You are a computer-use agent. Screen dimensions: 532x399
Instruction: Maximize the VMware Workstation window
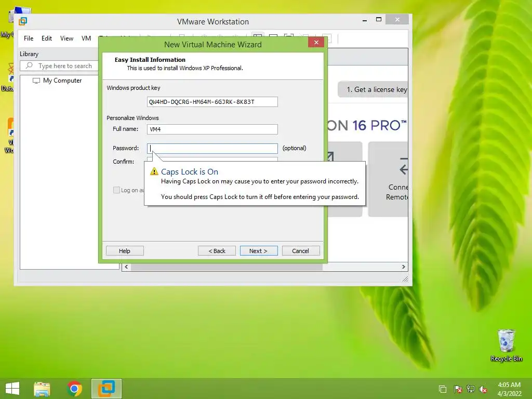[379, 20]
